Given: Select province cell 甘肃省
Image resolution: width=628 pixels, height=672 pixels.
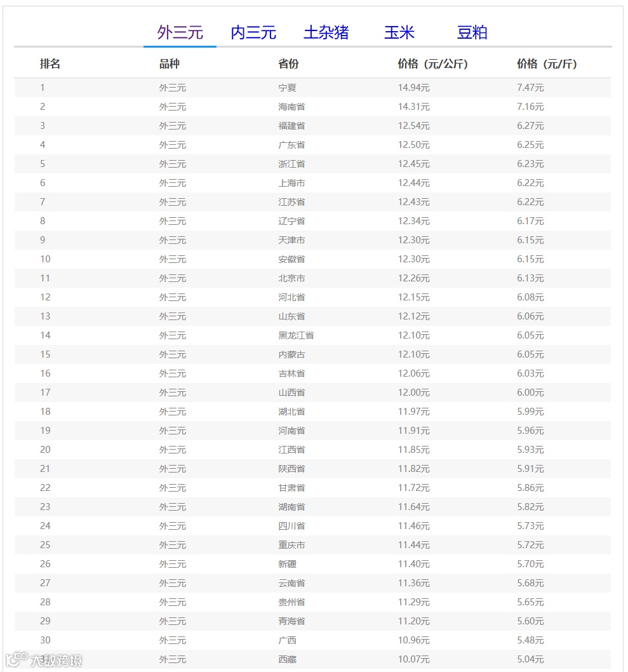Looking at the screenshot, I should [291, 488].
